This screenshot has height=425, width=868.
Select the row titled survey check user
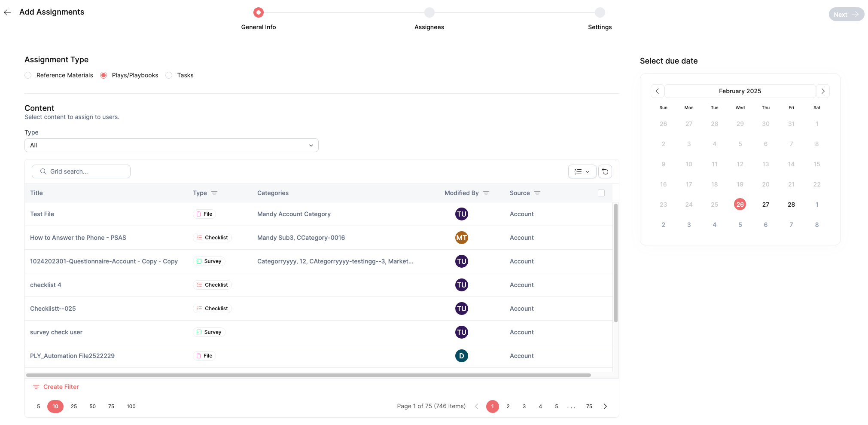pos(319,332)
